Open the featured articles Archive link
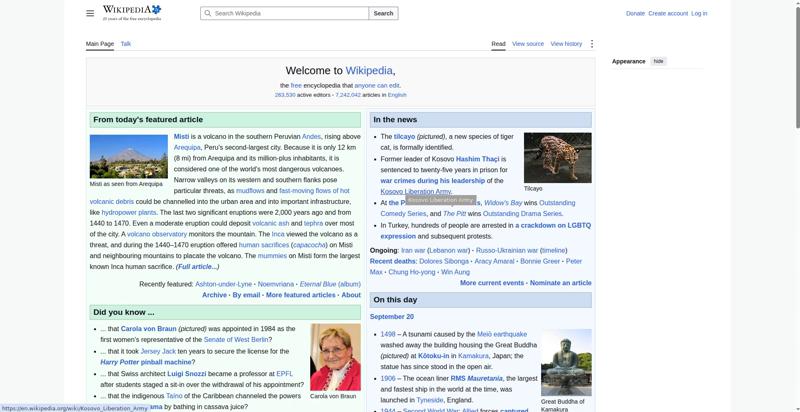 (x=214, y=295)
